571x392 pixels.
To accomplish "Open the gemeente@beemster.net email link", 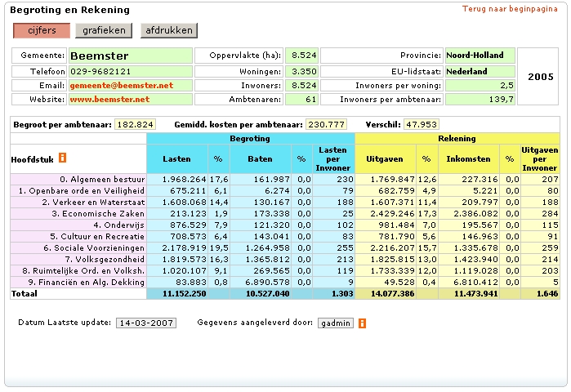I will [122, 86].
